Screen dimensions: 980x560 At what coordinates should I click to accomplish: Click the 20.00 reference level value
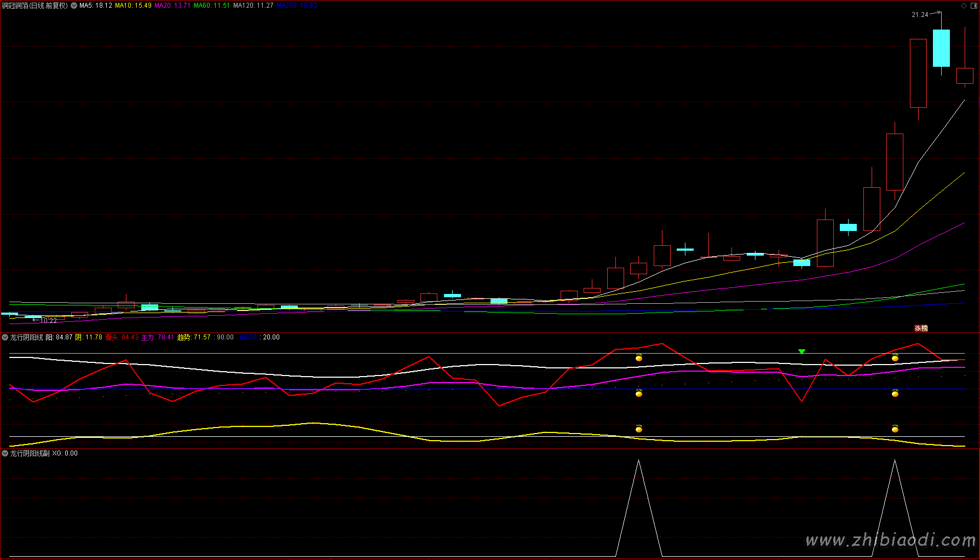(x=271, y=337)
